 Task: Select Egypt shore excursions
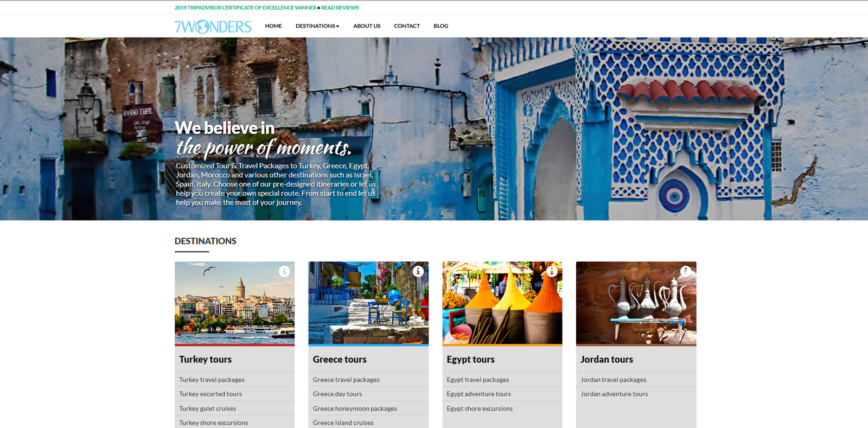pos(480,408)
